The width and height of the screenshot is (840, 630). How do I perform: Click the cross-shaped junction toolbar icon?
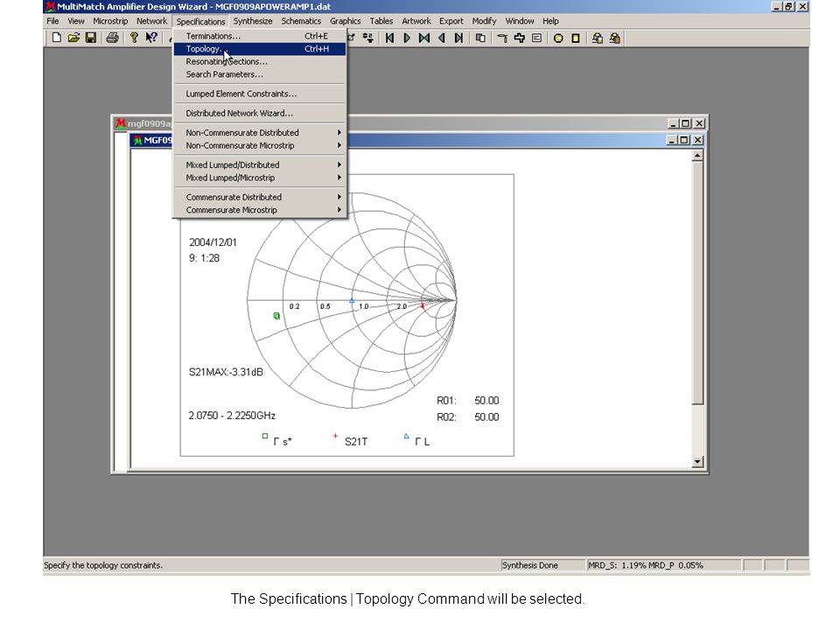point(519,38)
